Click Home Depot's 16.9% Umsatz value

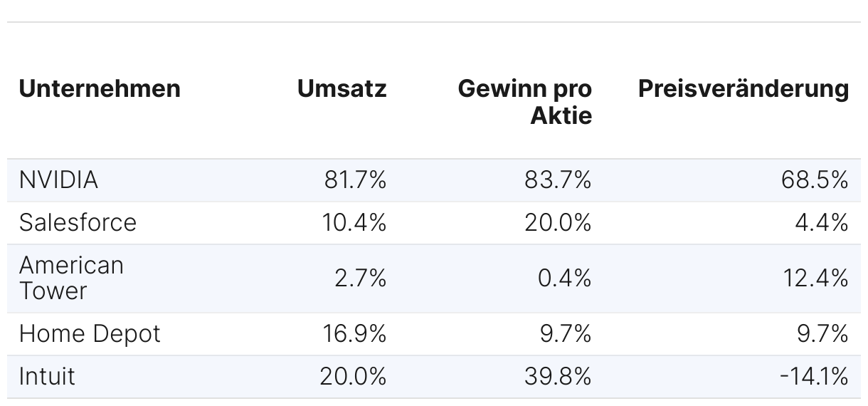coord(355,334)
